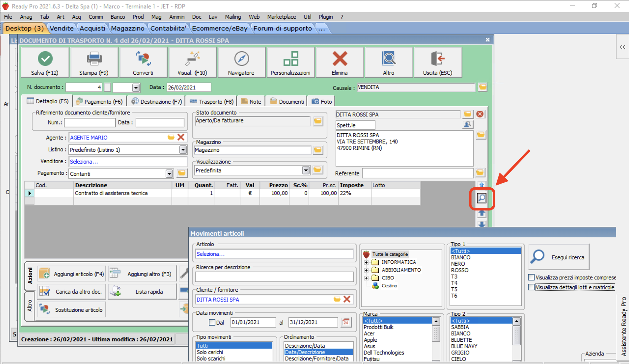Click the Salva (F12) green checkmark button
The width and height of the screenshot is (629, 364).
45,62
